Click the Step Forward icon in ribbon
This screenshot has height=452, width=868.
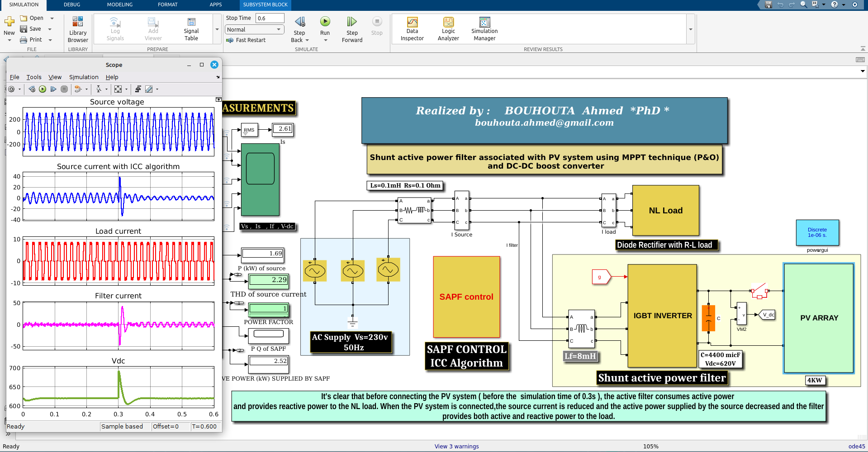pyautogui.click(x=352, y=21)
